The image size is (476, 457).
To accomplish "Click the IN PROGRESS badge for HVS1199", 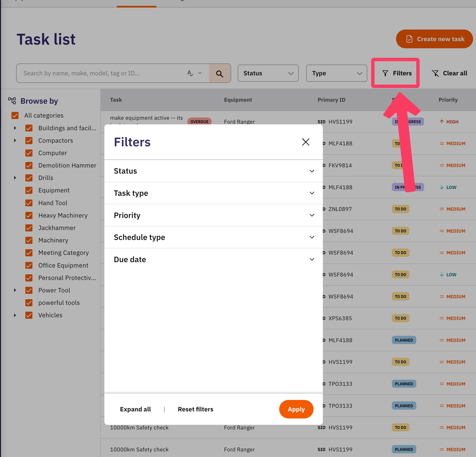I will (x=408, y=122).
